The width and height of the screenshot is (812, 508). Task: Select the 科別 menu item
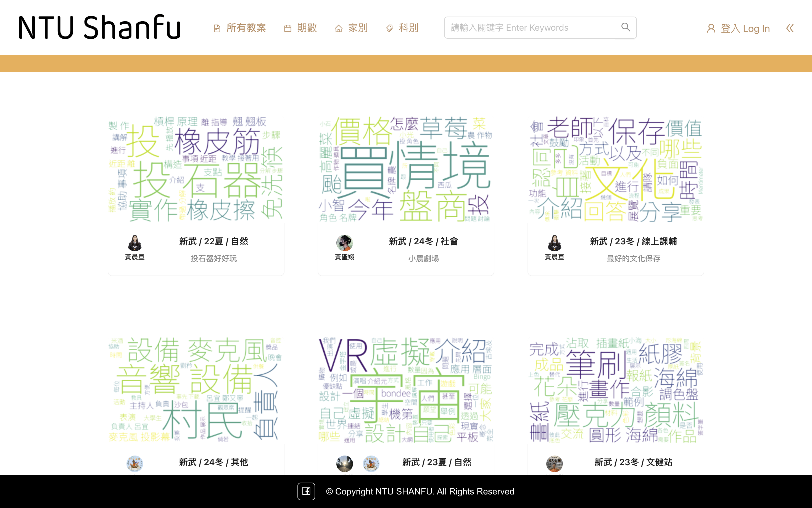click(x=408, y=28)
